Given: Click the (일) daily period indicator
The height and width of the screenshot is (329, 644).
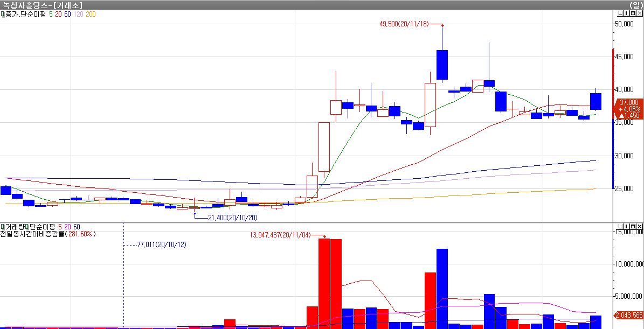Looking at the screenshot, I should coord(636,5).
